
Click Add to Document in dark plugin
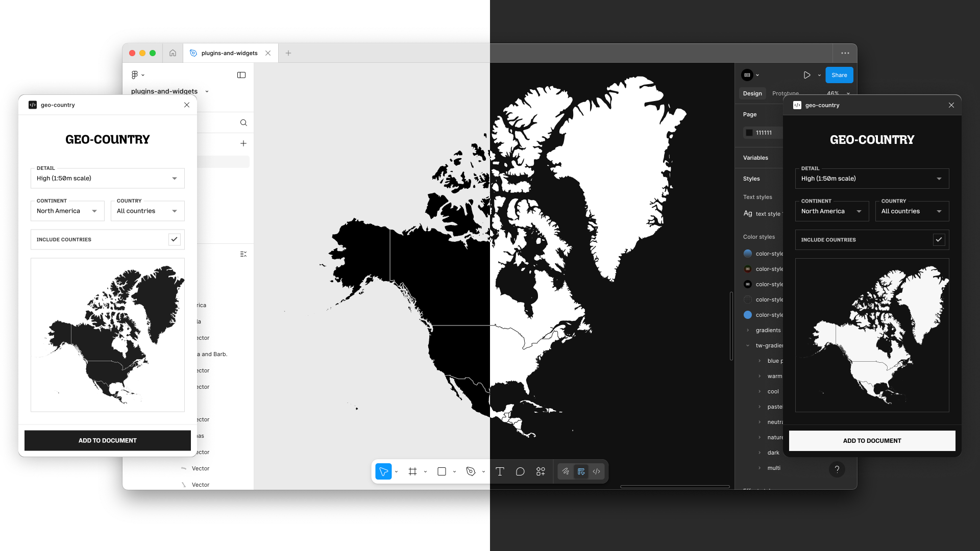pyautogui.click(x=872, y=441)
